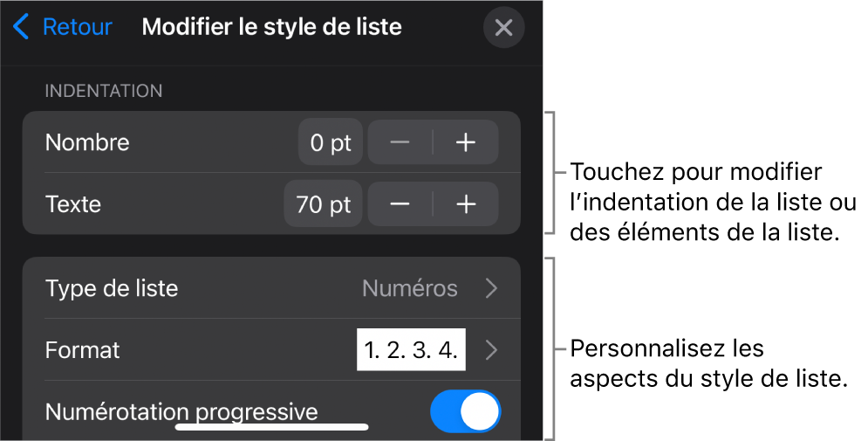The height and width of the screenshot is (441, 868).
Task: Tap the Numérotation progressive label
Action: (x=181, y=411)
